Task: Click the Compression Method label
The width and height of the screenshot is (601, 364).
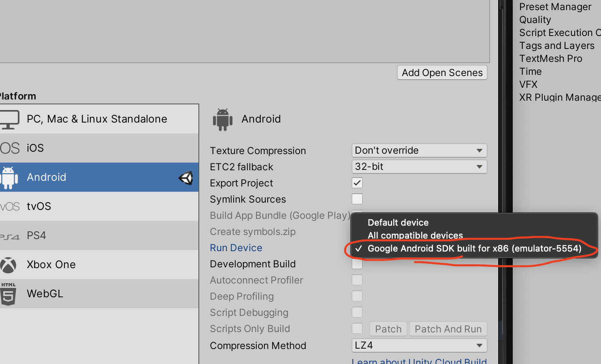Action: [258, 346]
